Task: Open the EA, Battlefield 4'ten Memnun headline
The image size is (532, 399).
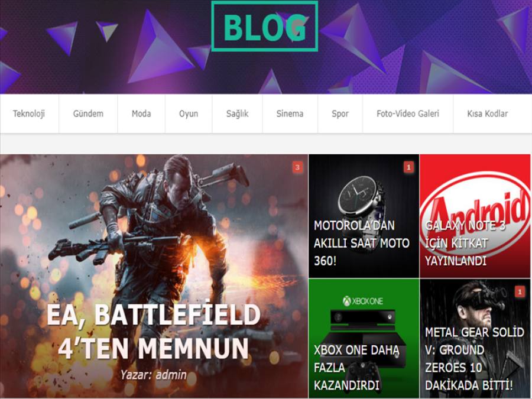Action: tap(154, 331)
